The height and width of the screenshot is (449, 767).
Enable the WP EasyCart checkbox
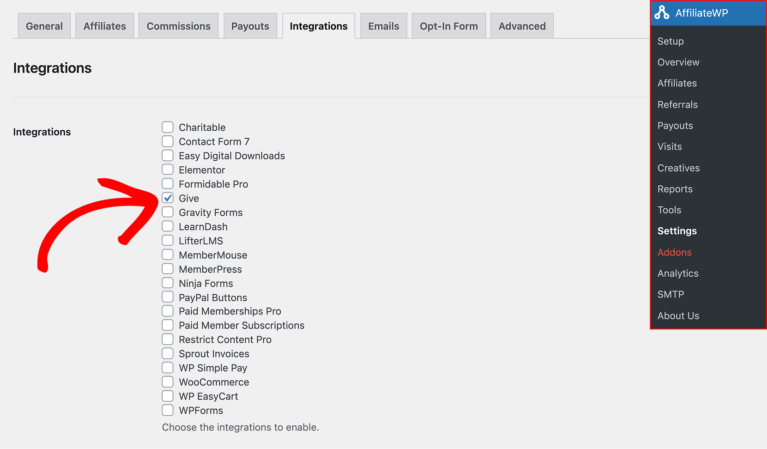(168, 396)
